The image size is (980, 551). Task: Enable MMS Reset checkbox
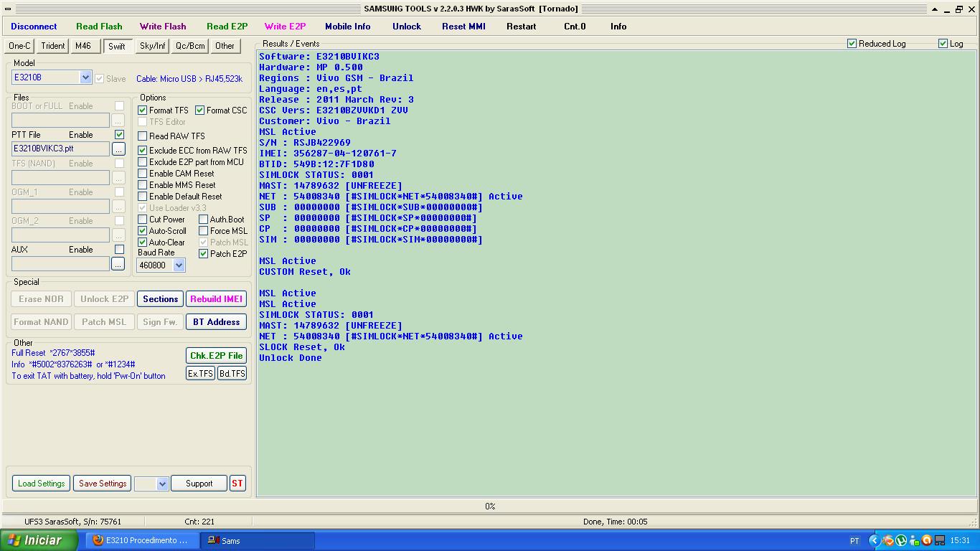[x=143, y=185]
